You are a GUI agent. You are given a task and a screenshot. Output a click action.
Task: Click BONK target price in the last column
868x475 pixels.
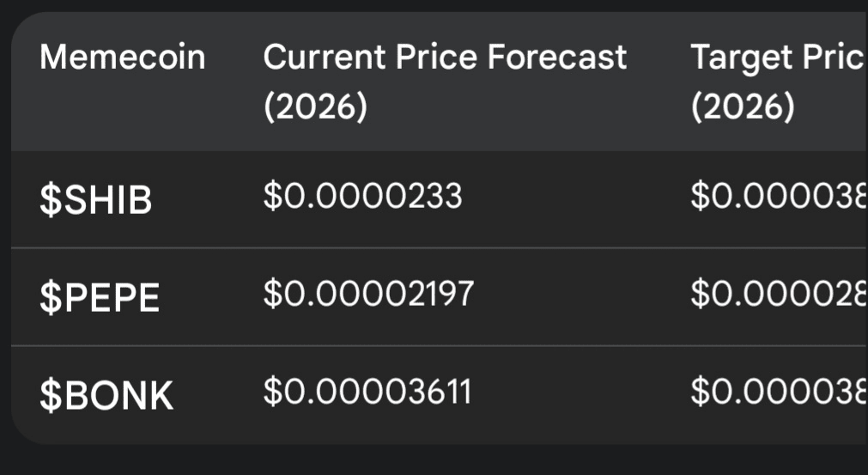779,392
